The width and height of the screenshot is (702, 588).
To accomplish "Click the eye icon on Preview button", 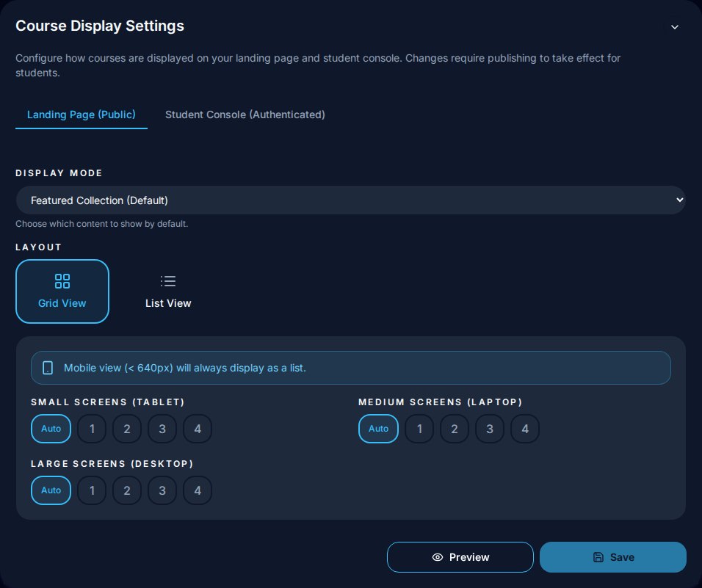I will 438,557.
